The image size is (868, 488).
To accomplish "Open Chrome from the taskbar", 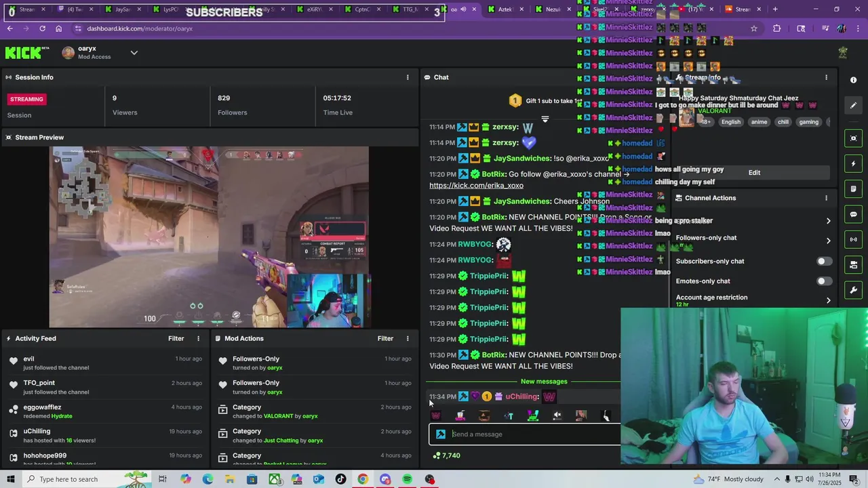I will click(363, 479).
